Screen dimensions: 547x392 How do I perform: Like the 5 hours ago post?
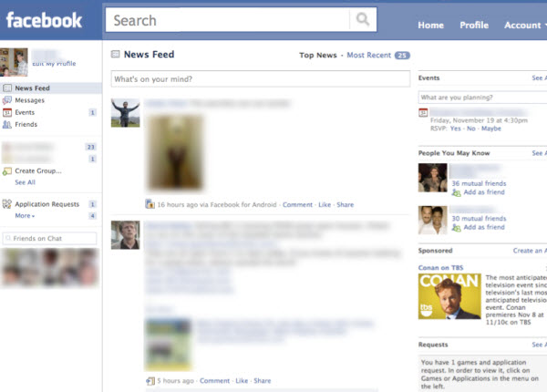(242, 381)
